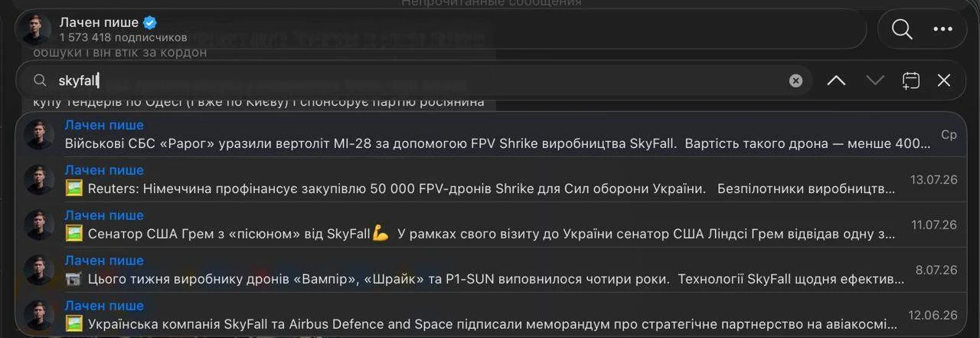Open the search by date calendar icon
This screenshot has width=980, height=338.
pos(910,80)
